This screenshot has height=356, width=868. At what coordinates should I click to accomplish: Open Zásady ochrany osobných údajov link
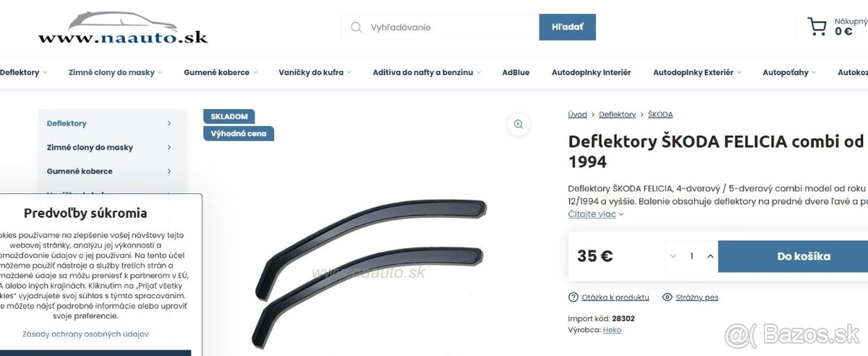tap(85, 334)
